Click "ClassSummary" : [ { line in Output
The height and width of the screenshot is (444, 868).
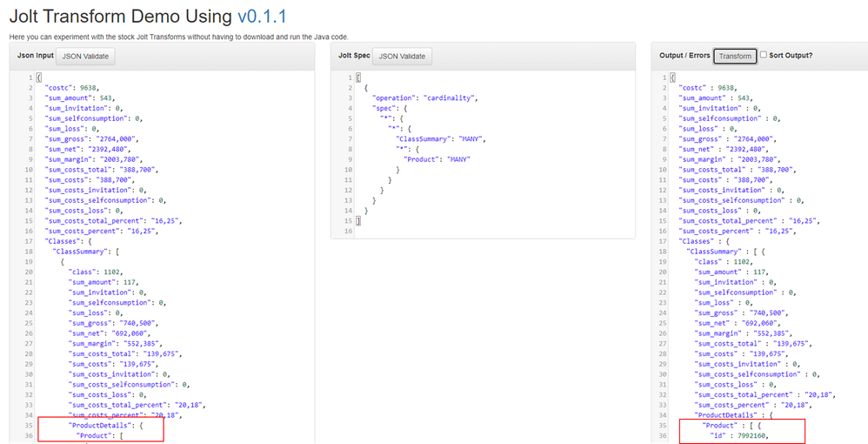click(x=726, y=252)
